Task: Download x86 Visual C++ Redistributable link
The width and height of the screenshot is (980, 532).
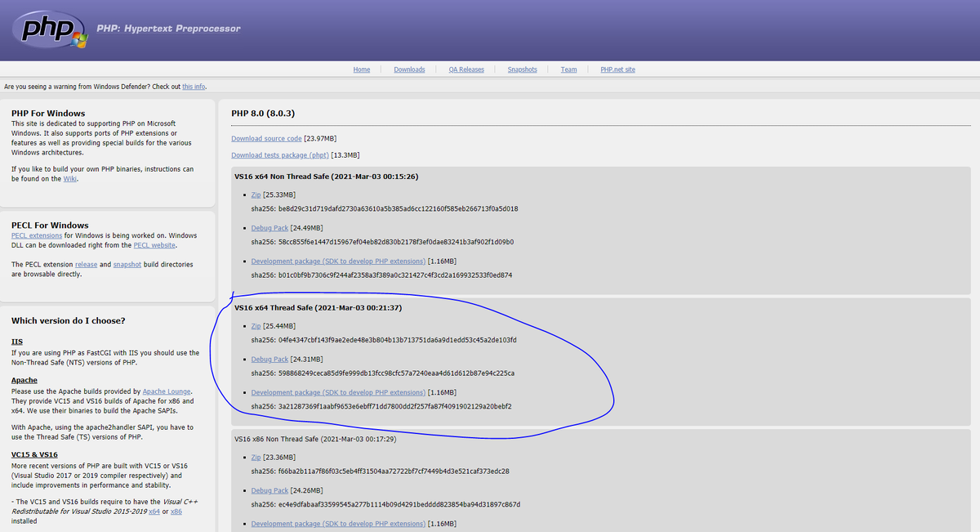Action: [x=176, y=512]
